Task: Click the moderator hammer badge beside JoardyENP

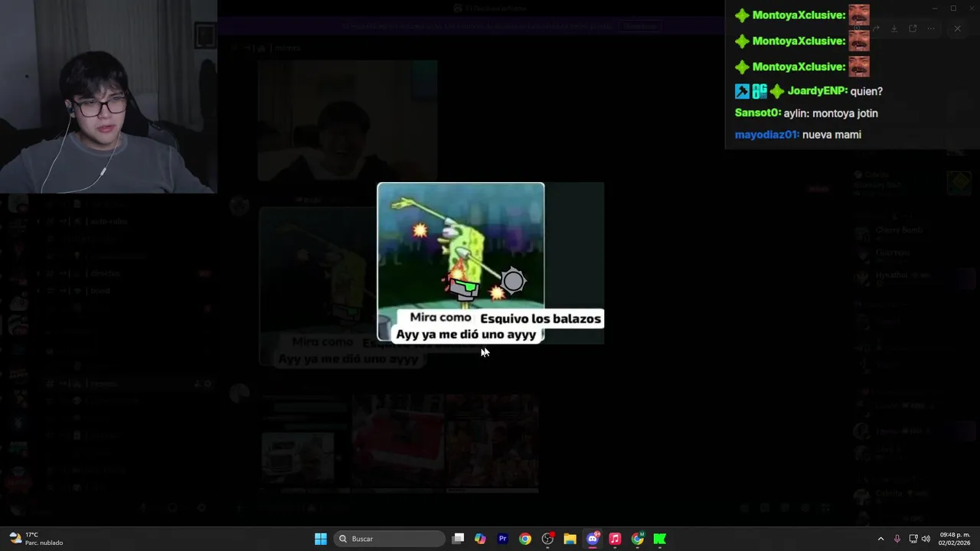Action: coord(742,91)
